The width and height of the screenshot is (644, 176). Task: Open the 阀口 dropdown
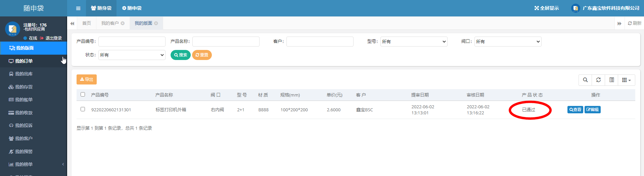point(508,42)
